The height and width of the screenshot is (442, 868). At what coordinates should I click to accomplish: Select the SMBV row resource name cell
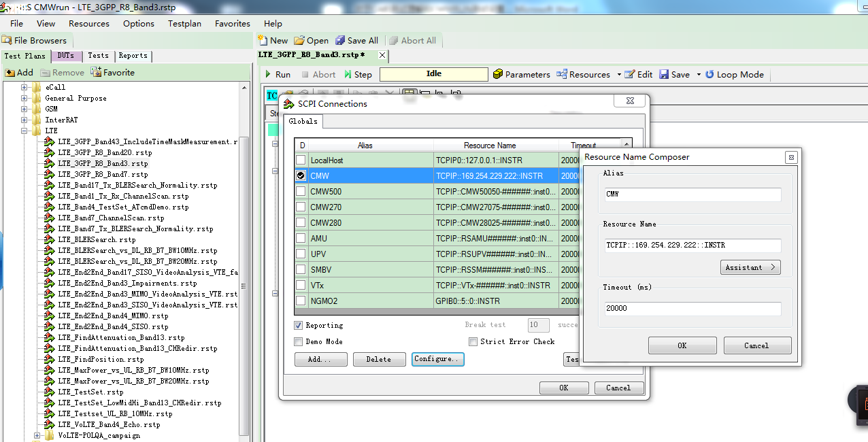tap(496, 269)
